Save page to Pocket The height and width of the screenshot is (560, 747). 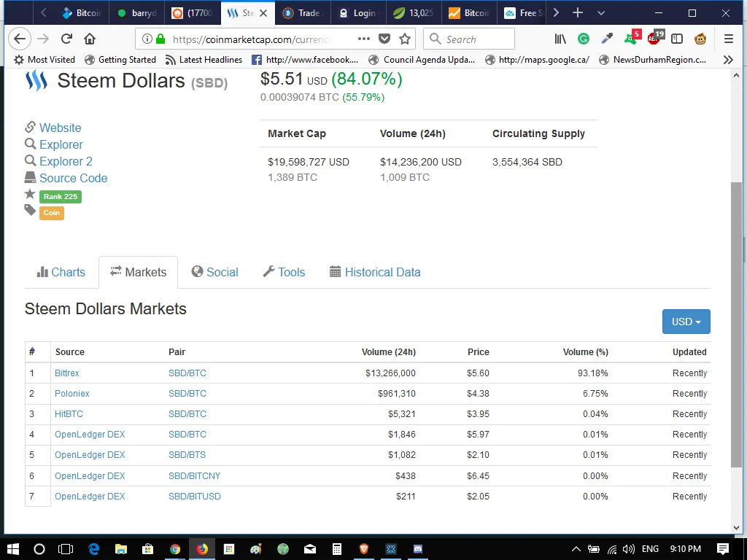pos(384,39)
